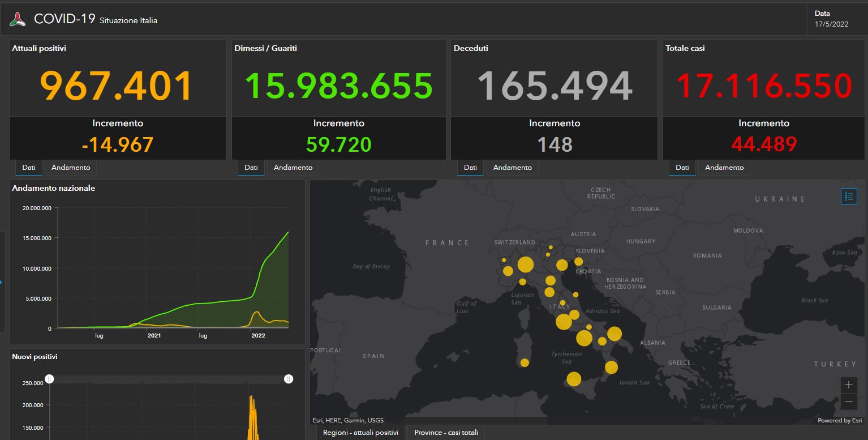Zoom in on the map
Screen dimensions: 868x440
tap(849, 385)
